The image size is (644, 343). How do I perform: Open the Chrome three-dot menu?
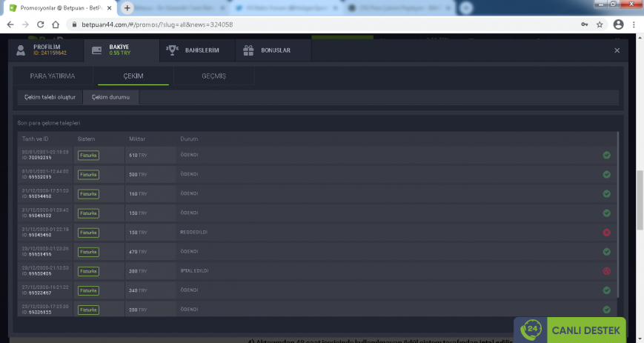click(634, 24)
